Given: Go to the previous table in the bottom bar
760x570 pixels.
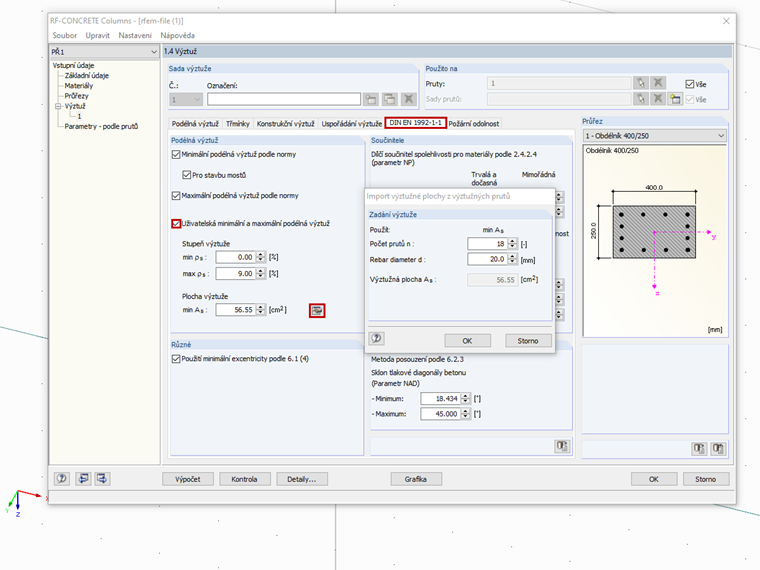Looking at the screenshot, I should tap(83, 479).
